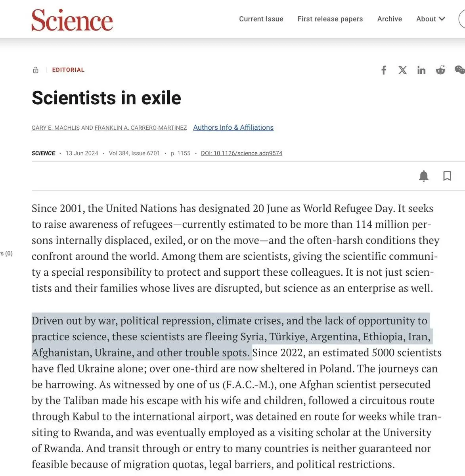The image size is (465, 476).
Task: Expand the About dropdown menu
Action: pos(431,19)
